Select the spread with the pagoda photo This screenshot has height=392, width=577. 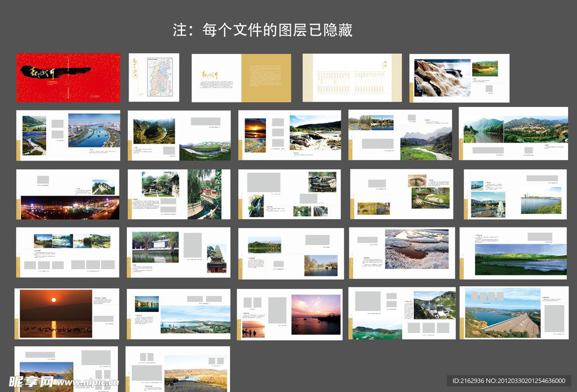pyautogui.click(x=179, y=252)
